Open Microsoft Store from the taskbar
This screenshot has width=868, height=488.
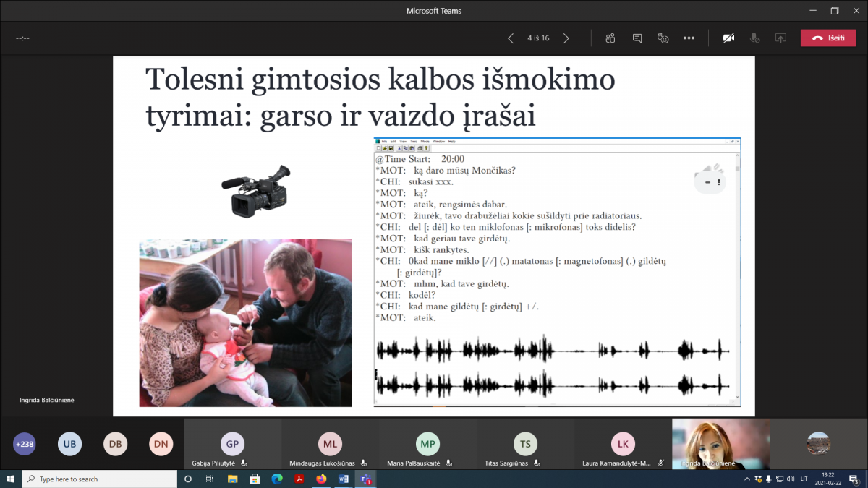coord(255,479)
